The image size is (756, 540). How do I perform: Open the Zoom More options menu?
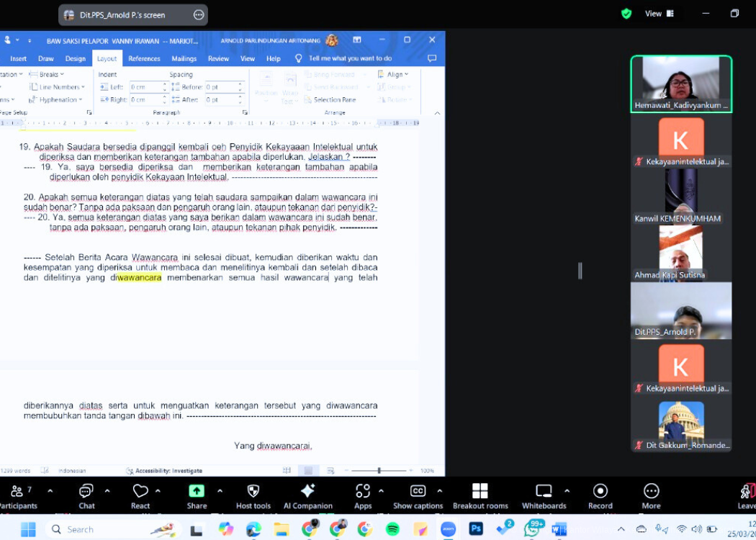651,491
